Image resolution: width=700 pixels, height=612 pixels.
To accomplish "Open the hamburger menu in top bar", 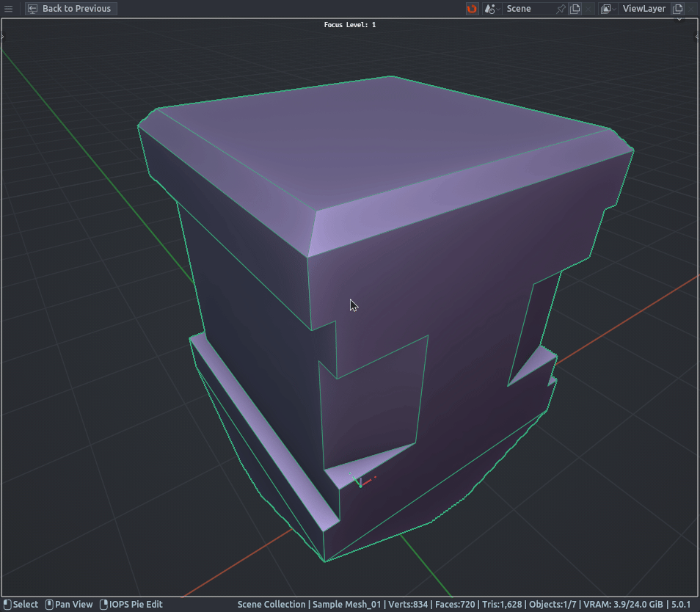I will [9, 9].
